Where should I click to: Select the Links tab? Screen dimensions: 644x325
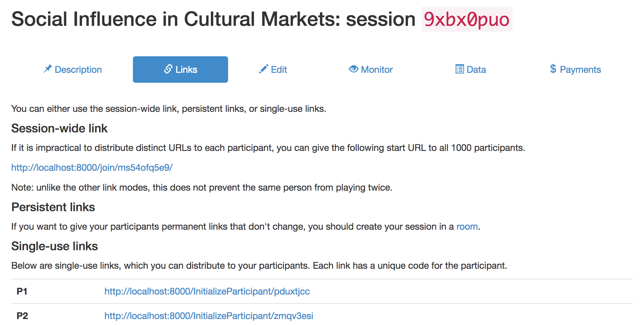pos(181,70)
